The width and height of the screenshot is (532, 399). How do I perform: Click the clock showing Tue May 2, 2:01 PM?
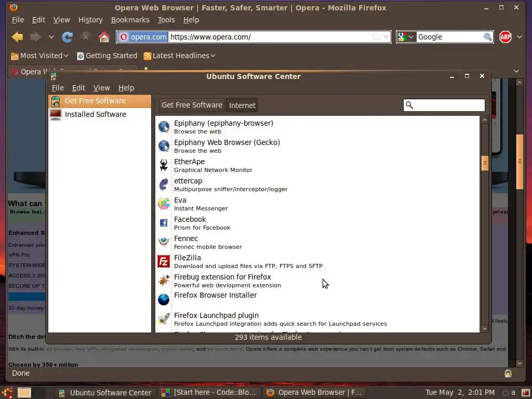(x=460, y=393)
